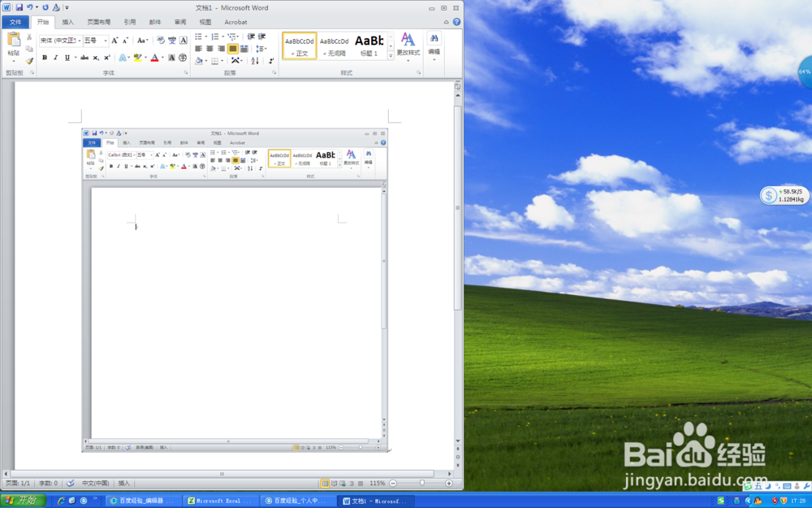Shrink font size with the smaller A
812x508 pixels.
point(125,41)
